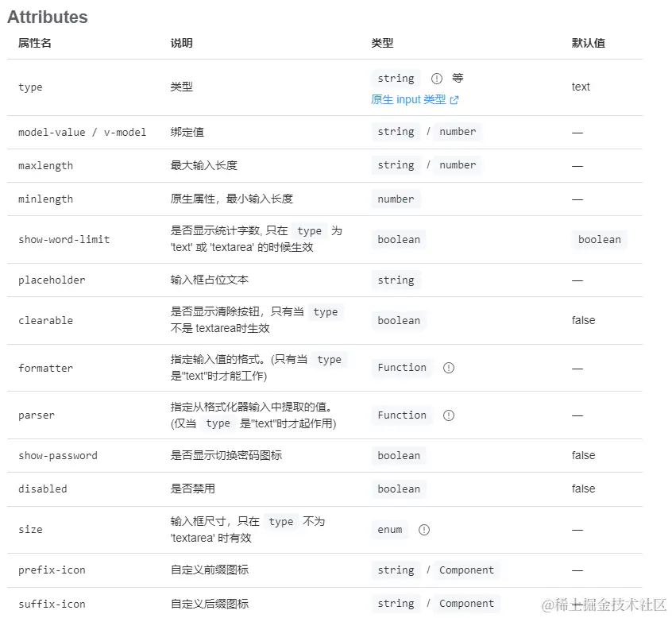The image size is (672, 618).
Task: Click the description 最大输入长度
Action: click(x=203, y=165)
